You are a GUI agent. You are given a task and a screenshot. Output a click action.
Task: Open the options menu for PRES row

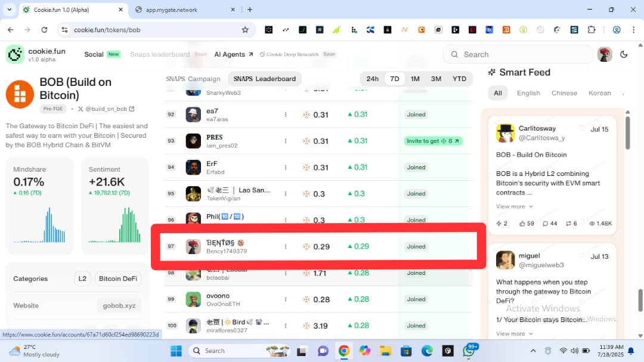(286, 141)
